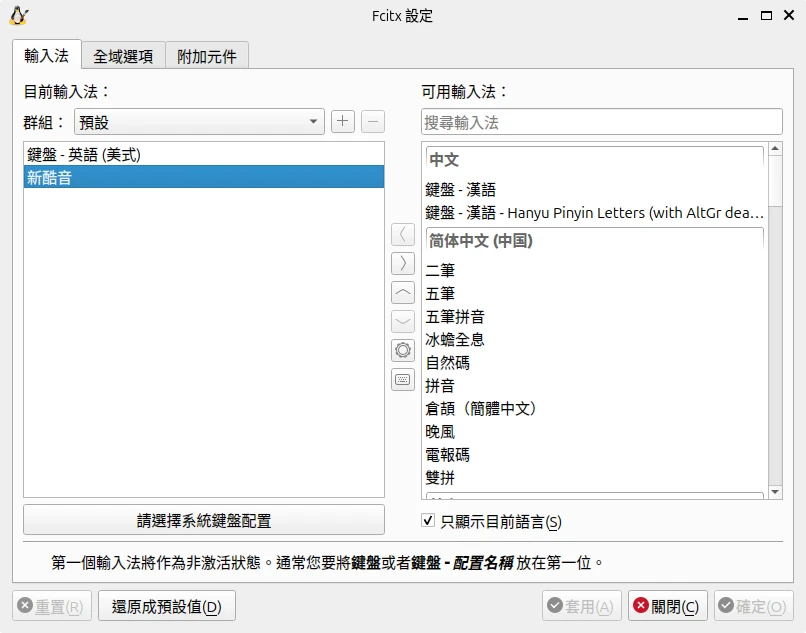Add a new input method group
The width and height of the screenshot is (806, 633).
342,122
